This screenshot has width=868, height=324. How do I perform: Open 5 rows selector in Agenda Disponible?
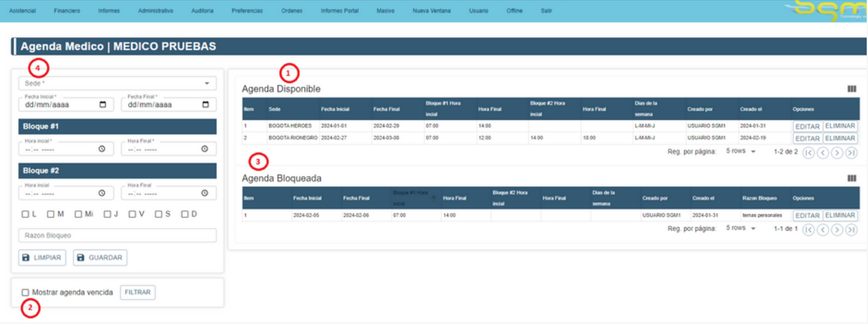click(x=741, y=151)
